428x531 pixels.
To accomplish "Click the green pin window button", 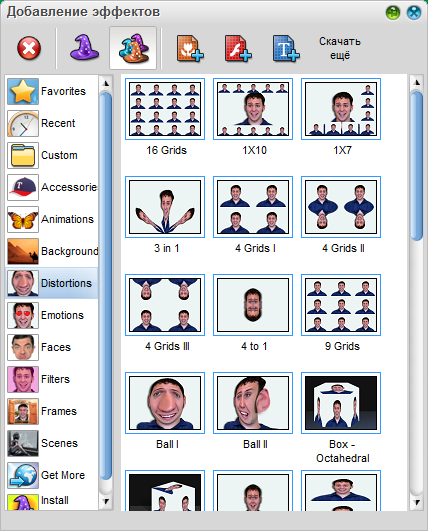I will [x=393, y=13].
